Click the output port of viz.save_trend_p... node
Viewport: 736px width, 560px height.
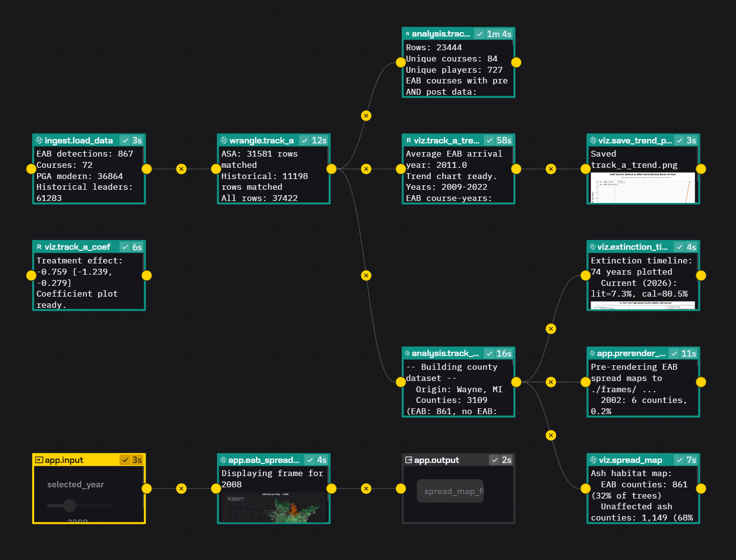[701, 169]
